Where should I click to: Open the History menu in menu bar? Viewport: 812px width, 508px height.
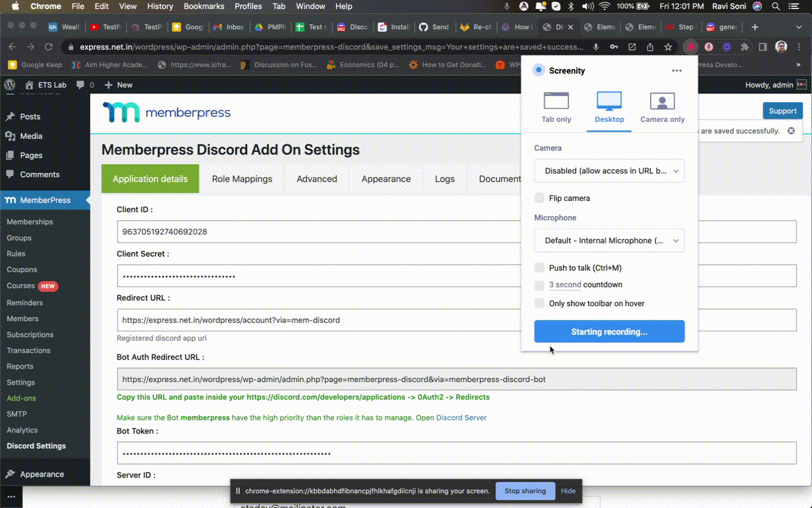pos(160,6)
